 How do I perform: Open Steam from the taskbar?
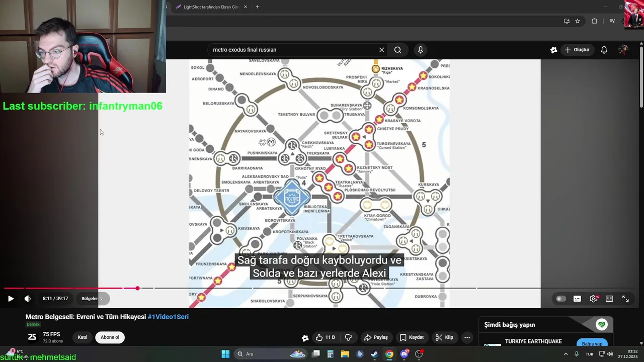[x=374, y=354]
